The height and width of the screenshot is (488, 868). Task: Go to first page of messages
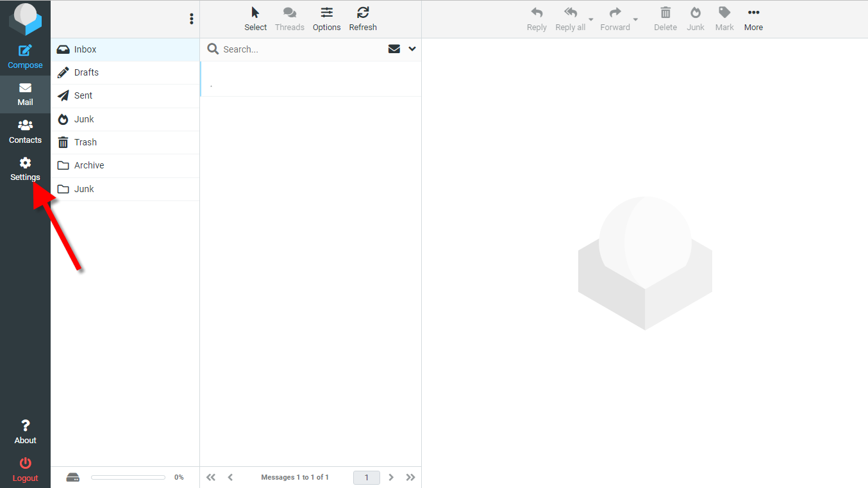pyautogui.click(x=211, y=477)
